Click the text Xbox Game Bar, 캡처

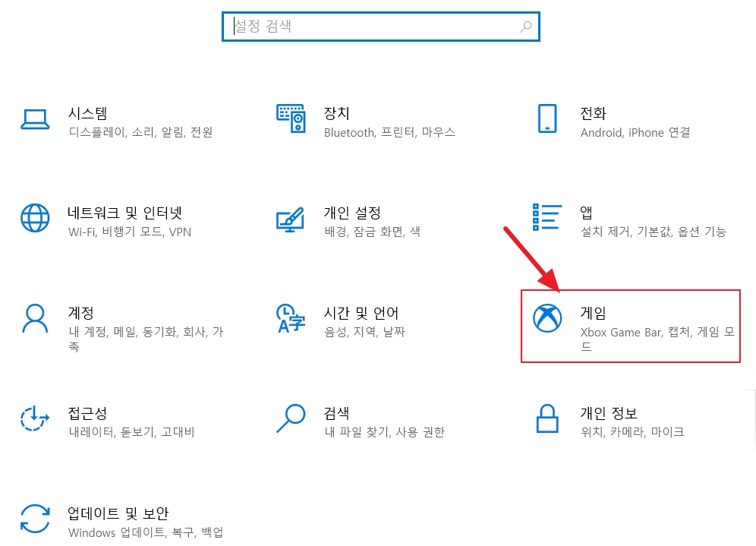[636, 332]
